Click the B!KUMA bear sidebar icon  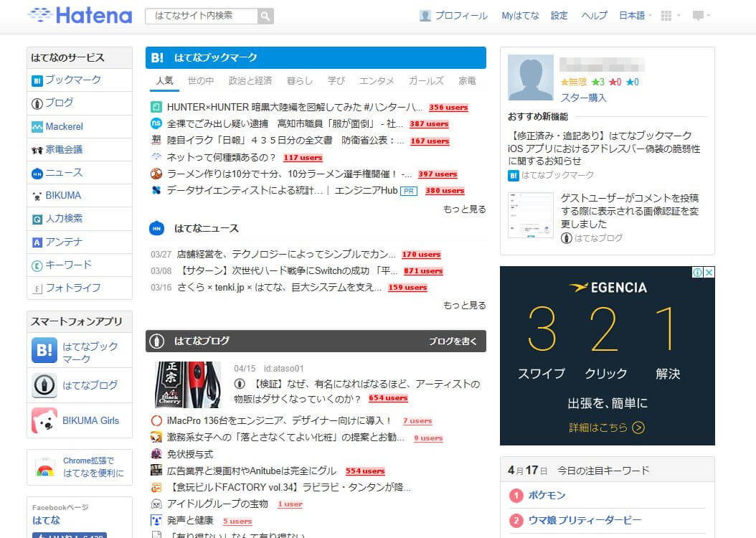coord(37,196)
